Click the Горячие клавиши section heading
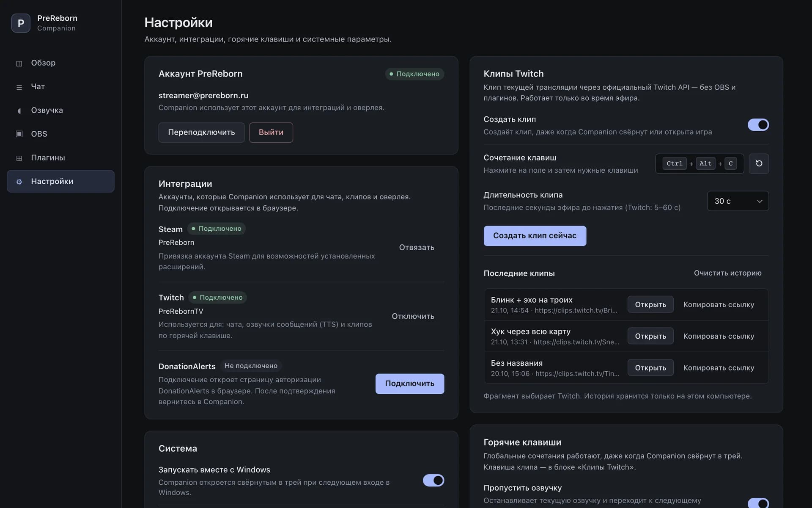Screen dimensions: 812x508 pos(522,442)
